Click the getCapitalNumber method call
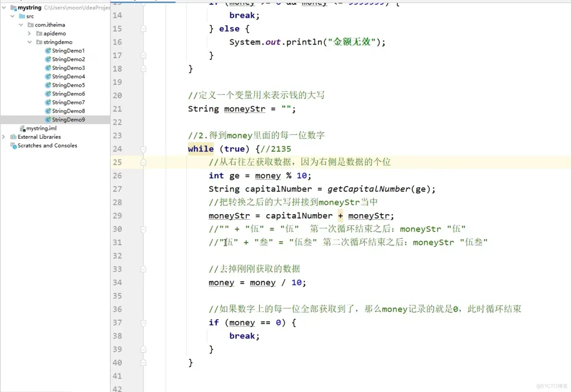The image size is (571, 392). pos(368,189)
